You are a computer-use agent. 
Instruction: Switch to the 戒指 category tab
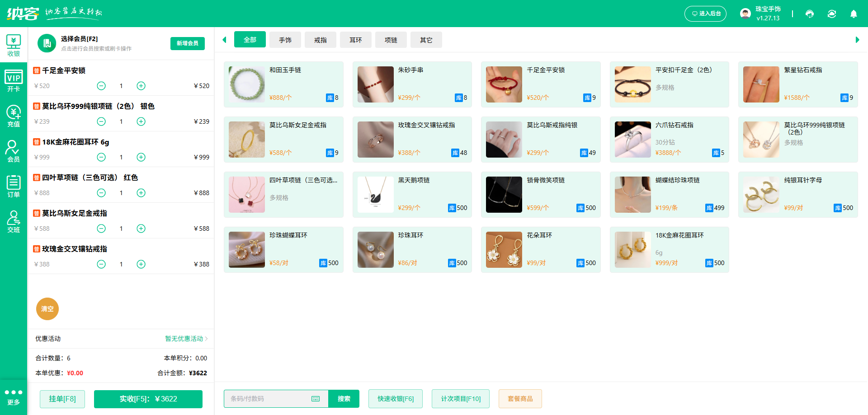(321, 40)
